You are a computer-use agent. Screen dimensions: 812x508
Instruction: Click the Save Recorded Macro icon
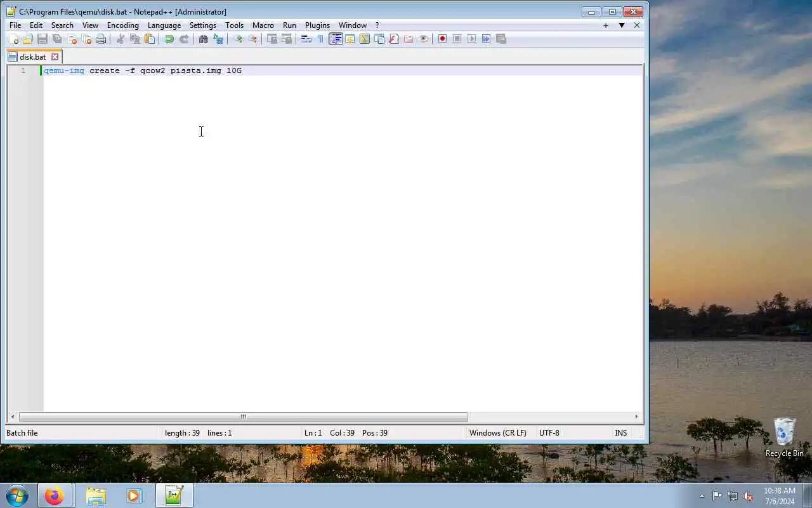point(501,39)
